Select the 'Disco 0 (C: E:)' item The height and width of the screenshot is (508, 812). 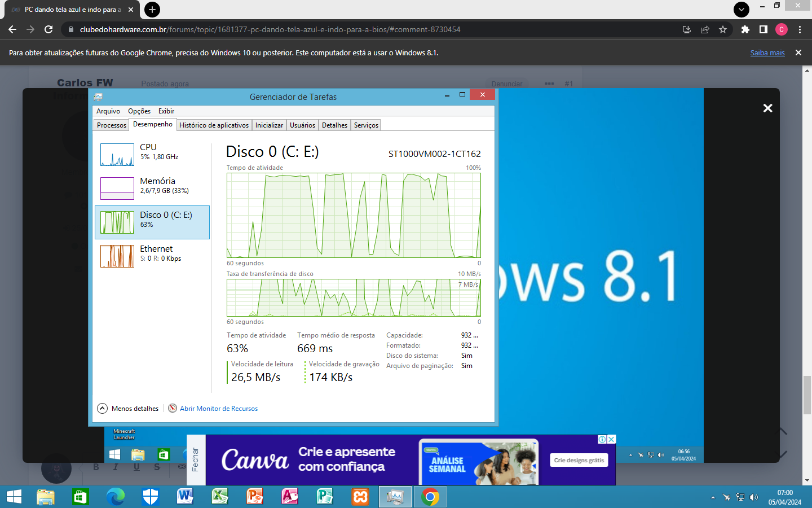(152, 222)
